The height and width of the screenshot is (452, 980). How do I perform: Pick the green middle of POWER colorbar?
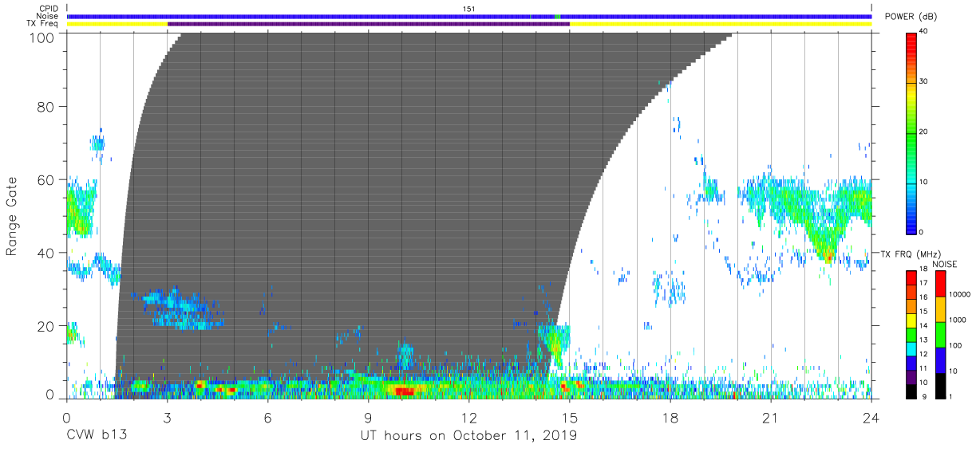911,132
